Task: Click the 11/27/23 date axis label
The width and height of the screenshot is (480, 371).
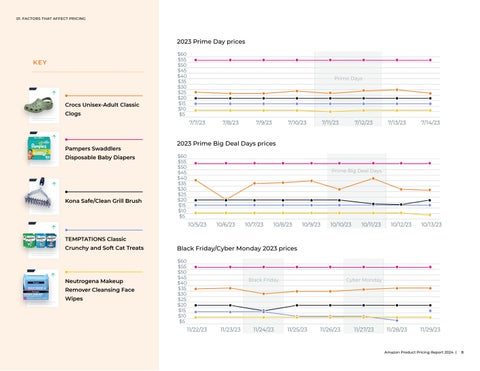Action: tap(364, 330)
